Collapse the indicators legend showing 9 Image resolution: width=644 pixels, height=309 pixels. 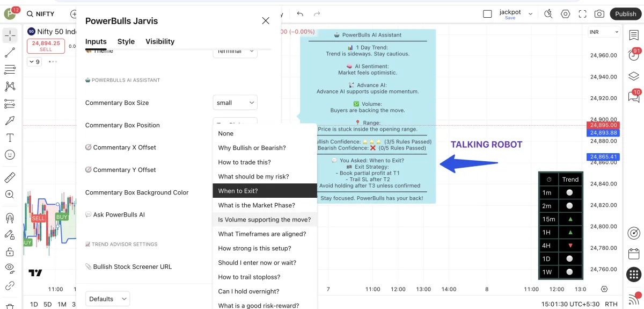(x=34, y=62)
